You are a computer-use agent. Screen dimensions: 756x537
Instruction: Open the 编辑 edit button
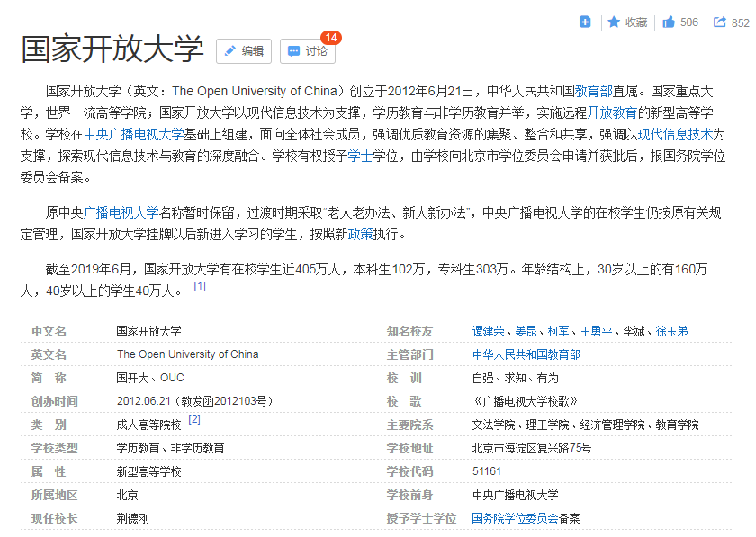tap(244, 52)
